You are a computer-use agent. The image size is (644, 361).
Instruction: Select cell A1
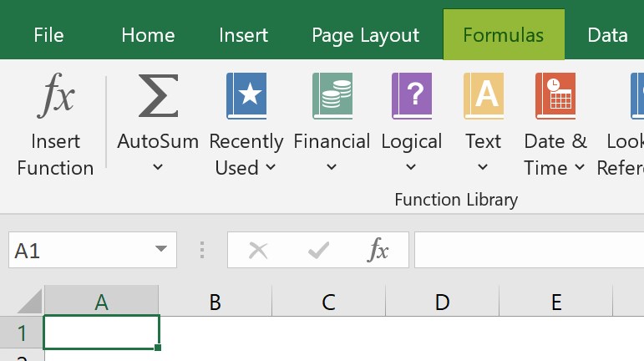coord(101,333)
